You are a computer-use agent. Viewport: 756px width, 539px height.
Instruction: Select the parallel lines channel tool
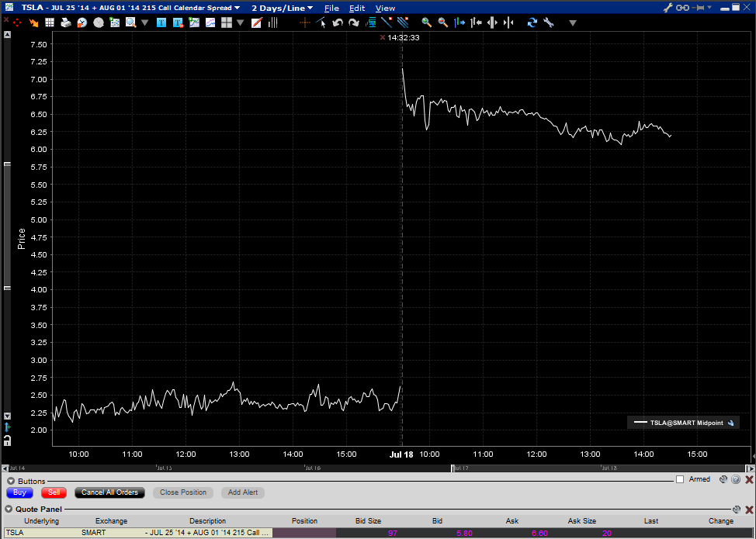click(403, 22)
